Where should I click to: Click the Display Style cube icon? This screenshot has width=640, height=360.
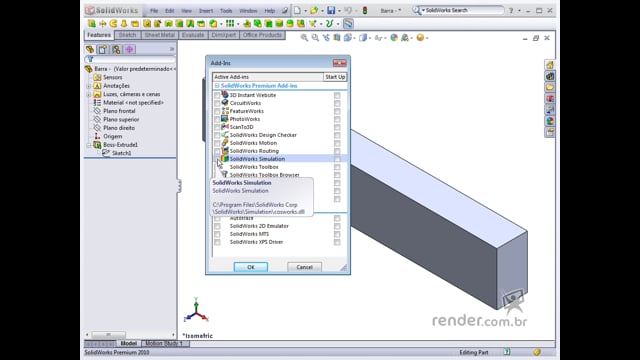pyautogui.click(x=363, y=38)
